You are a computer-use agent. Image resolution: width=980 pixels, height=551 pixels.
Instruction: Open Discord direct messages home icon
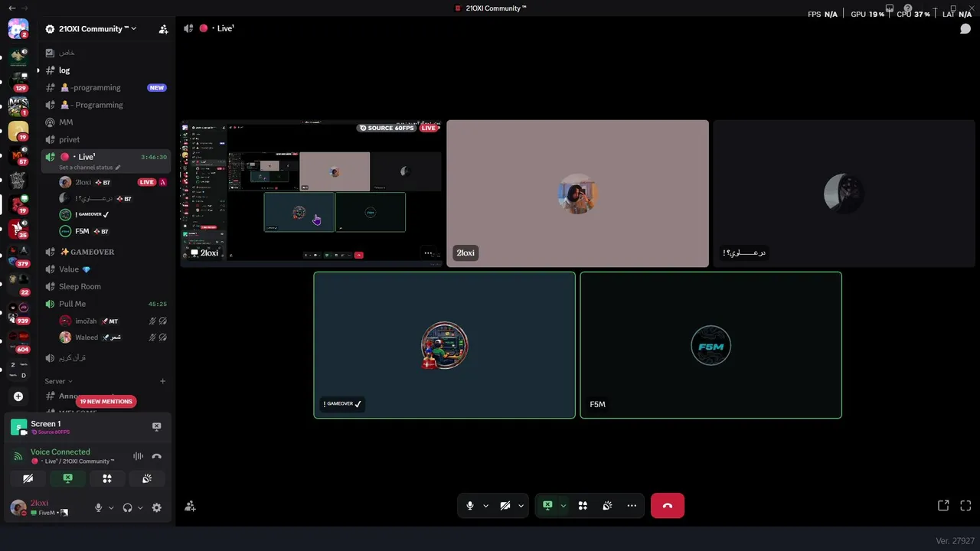tap(18, 29)
